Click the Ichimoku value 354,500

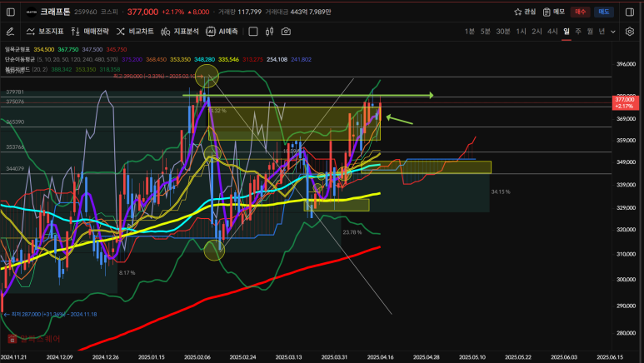(44, 49)
